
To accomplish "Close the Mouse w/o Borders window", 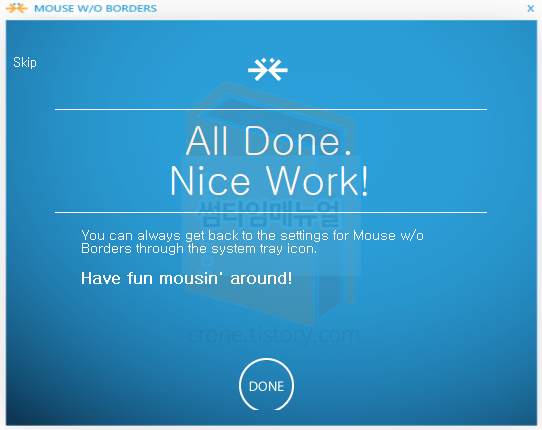I will [531, 8].
